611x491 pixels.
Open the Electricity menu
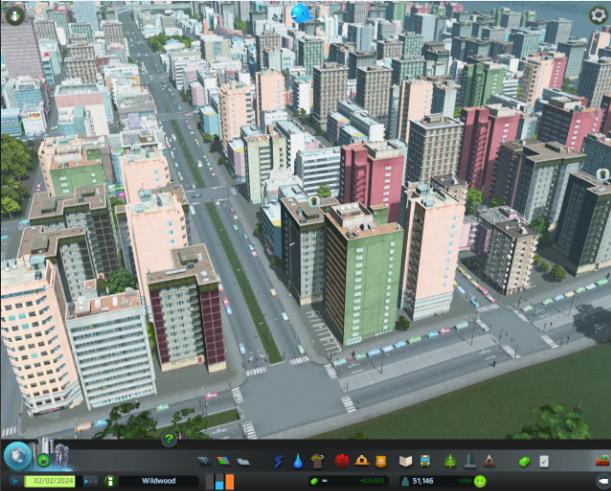point(278,462)
